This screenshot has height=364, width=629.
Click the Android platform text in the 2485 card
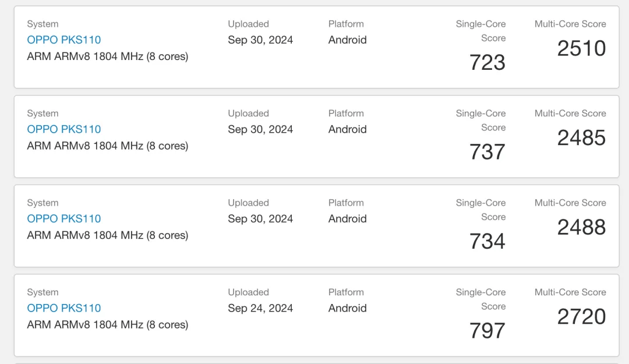pos(348,129)
